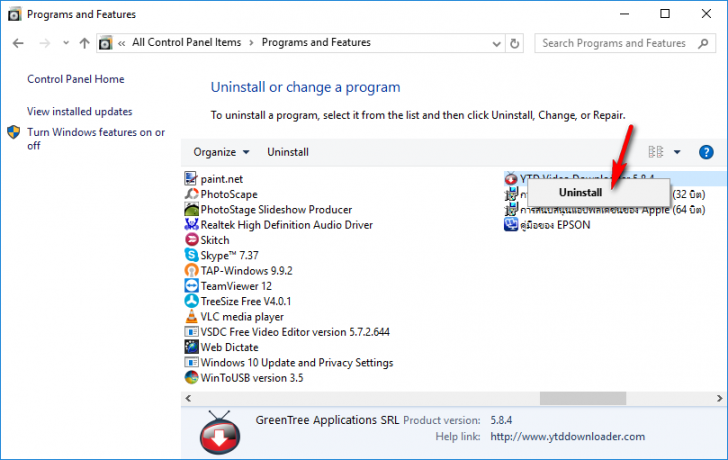Click the window title bar icon
Viewport: 728px width, 460px height.
tap(14, 14)
